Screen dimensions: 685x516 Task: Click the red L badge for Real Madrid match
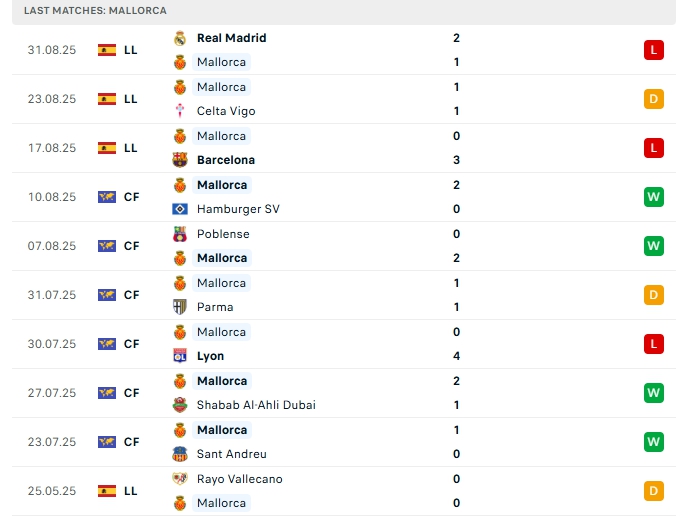(x=654, y=50)
